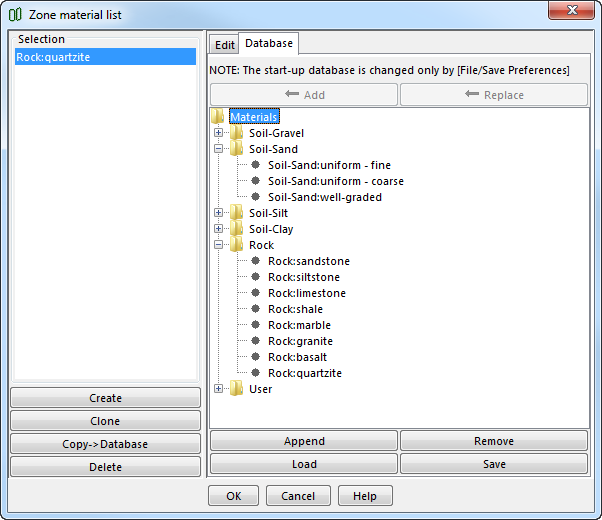The width and height of the screenshot is (602, 520).
Task: Click the Copy->Database button
Action: pyautogui.click(x=105, y=444)
